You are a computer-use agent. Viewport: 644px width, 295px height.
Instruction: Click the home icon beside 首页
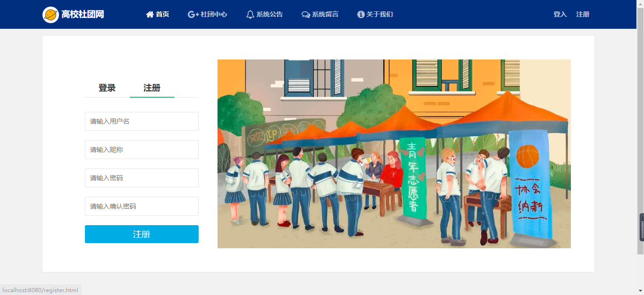[150, 15]
